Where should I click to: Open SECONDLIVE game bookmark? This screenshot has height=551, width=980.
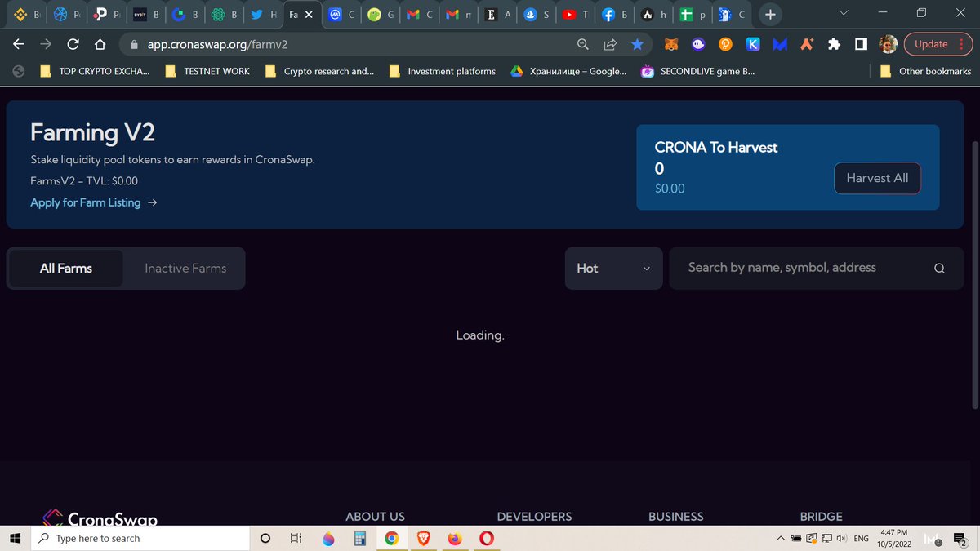pos(698,71)
